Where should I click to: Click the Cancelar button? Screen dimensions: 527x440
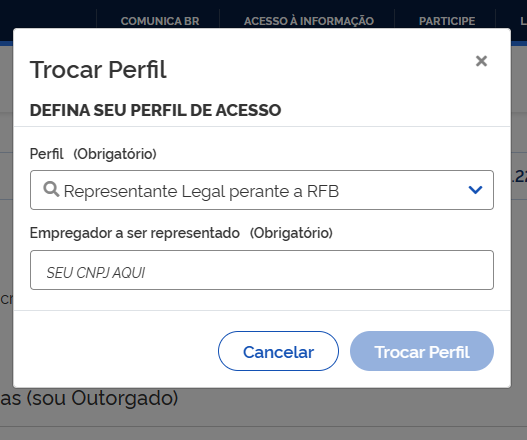[278, 351]
